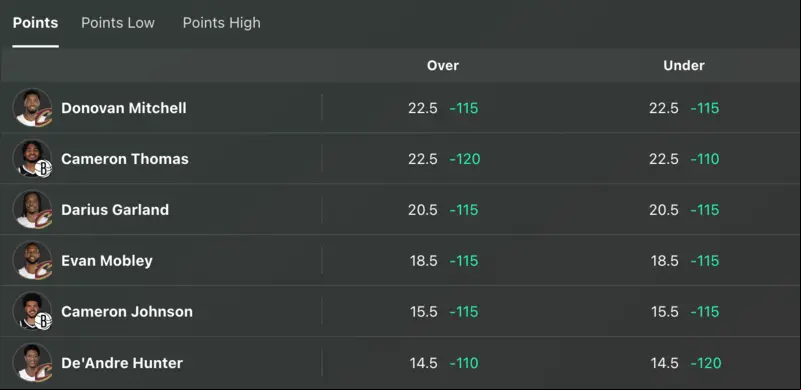Open Donovan Mitchell's player avatar

[32, 108]
